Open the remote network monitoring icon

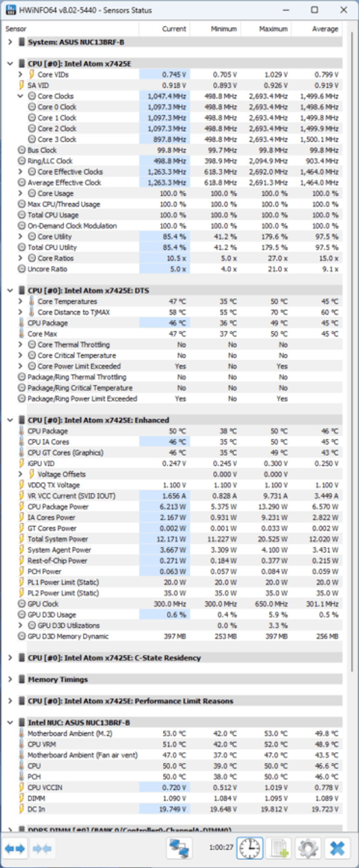179,849
